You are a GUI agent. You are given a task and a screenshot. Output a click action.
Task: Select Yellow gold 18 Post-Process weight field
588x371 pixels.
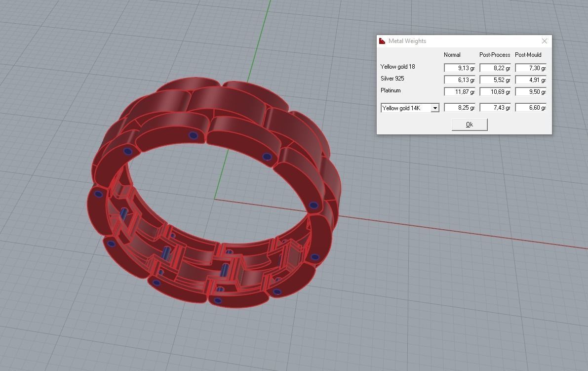tap(495, 68)
